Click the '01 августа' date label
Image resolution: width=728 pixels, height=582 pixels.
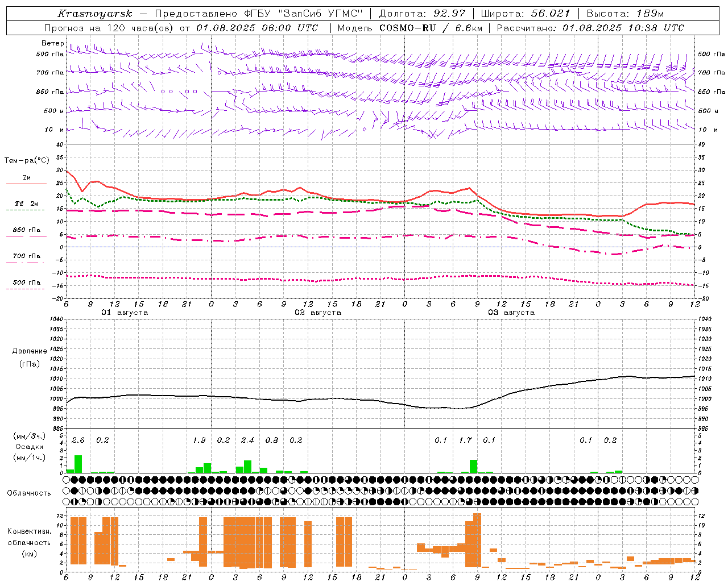(125, 313)
